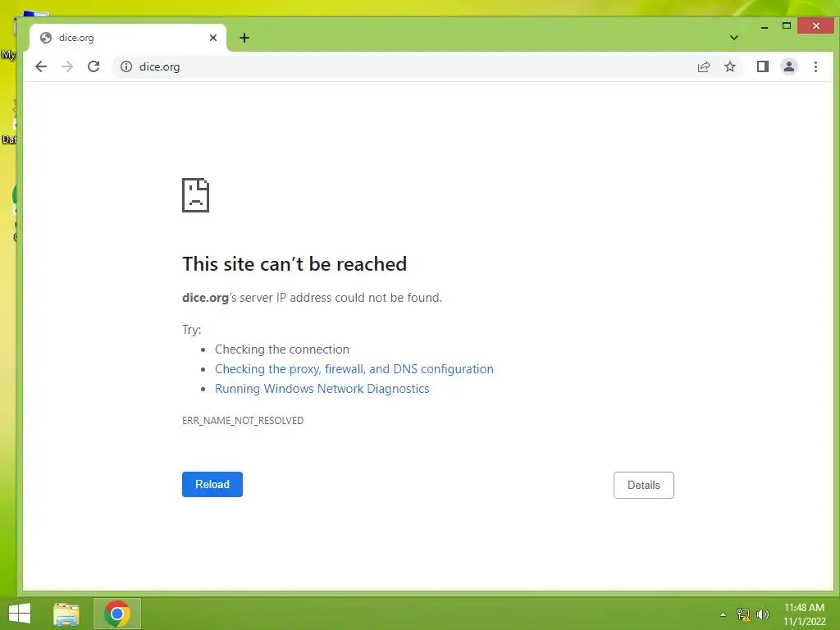
Task: Open the profile avatar icon
Action: 788,66
